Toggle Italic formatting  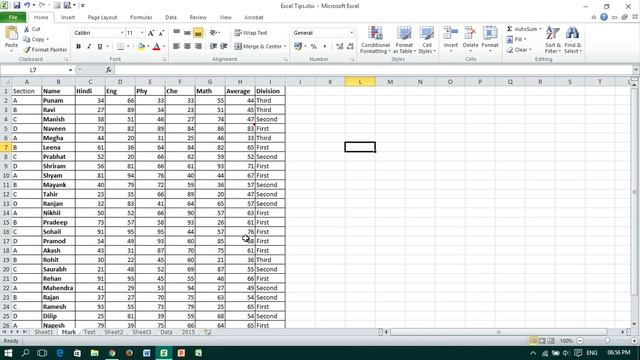pyautogui.click(x=89, y=47)
